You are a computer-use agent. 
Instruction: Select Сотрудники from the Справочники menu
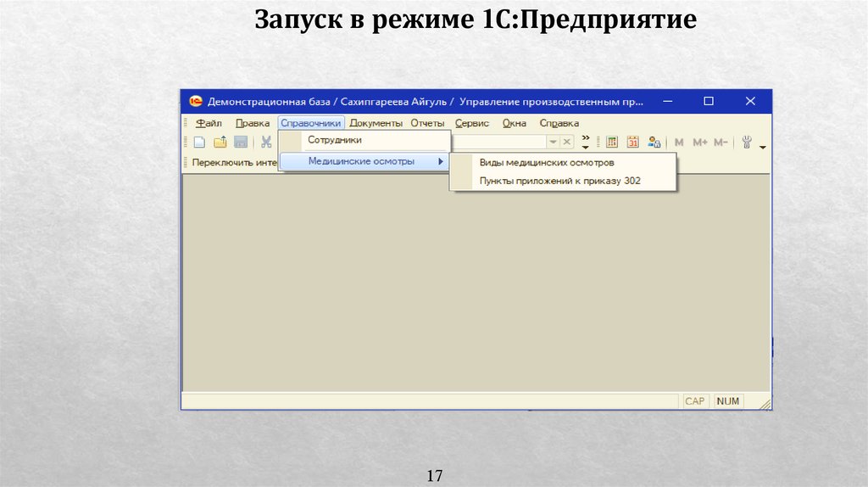[335, 140]
